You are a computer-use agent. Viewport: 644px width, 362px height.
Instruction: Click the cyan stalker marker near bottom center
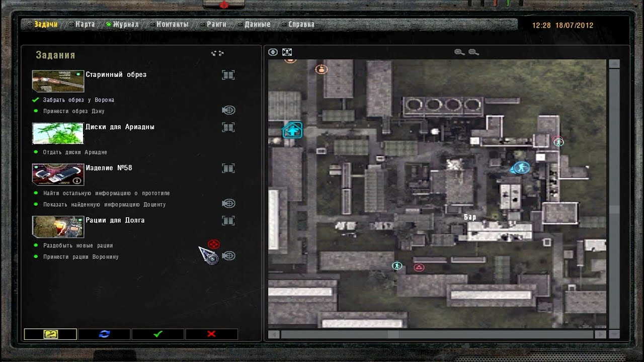pos(397,265)
